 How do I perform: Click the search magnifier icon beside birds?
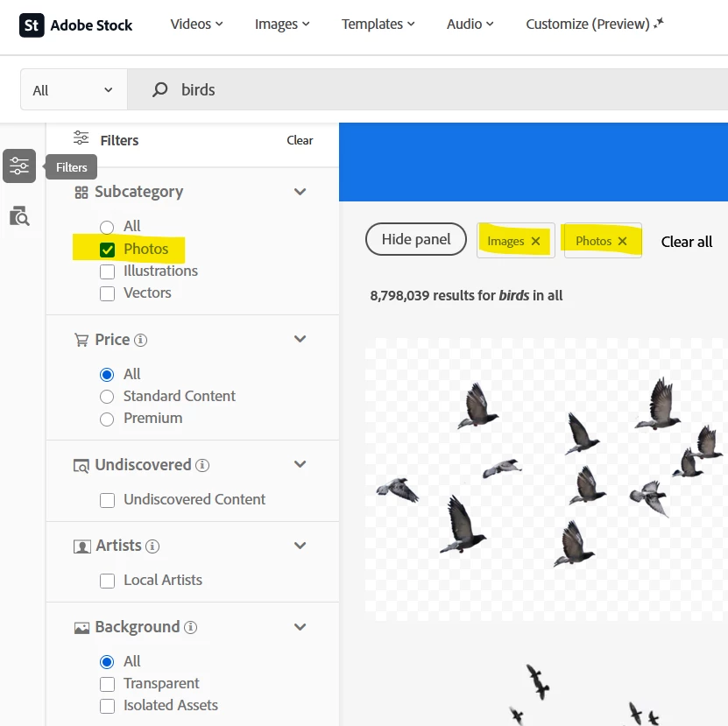click(159, 89)
